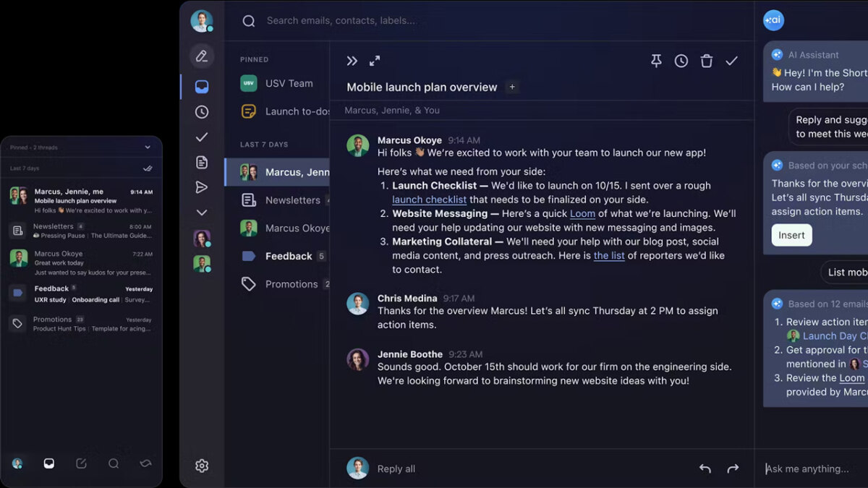Open snoozed clock icon in left sidebar
Image resolution: width=868 pixels, height=488 pixels.
coord(202,112)
